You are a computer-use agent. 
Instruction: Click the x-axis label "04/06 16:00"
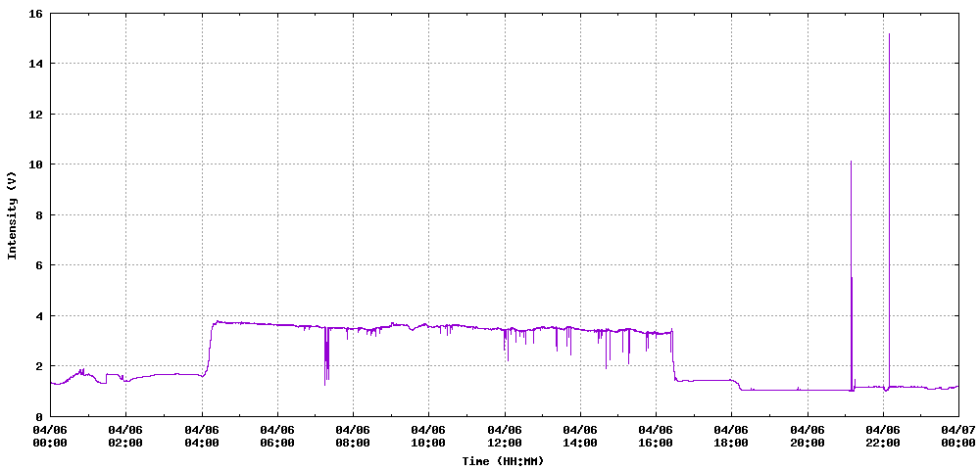[x=656, y=437]
